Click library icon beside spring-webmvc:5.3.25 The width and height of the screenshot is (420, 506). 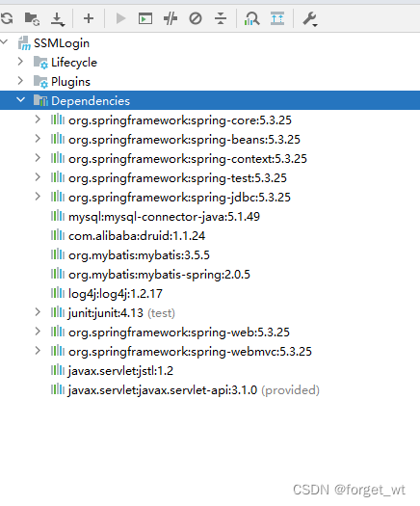pos(58,351)
